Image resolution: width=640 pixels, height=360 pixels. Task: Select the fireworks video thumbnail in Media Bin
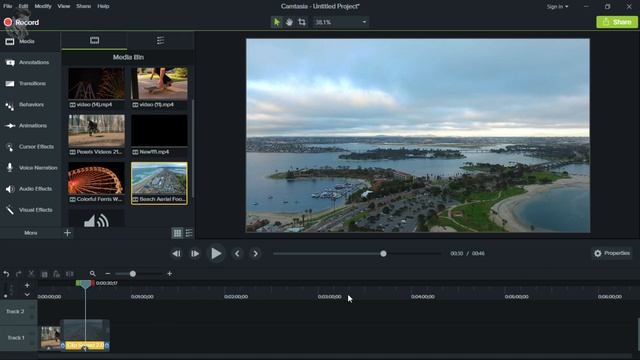click(x=96, y=84)
